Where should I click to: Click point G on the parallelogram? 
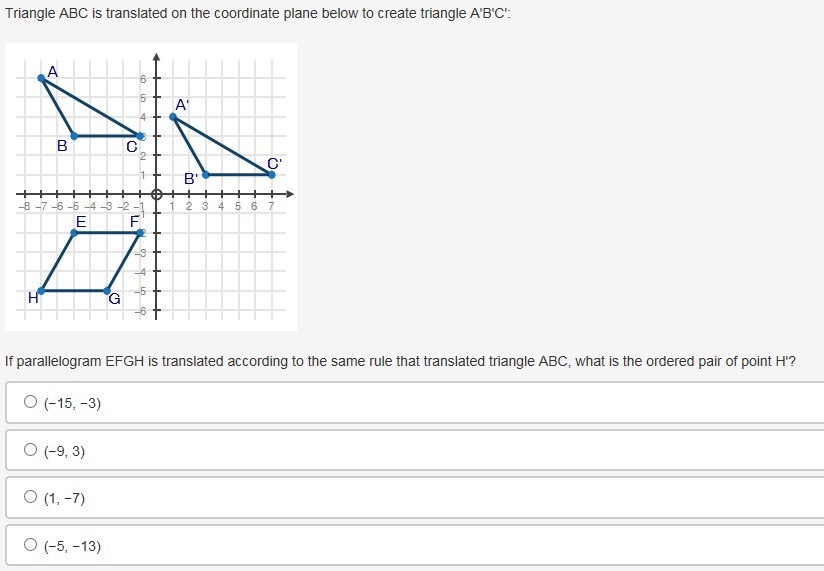[x=107, y=290]
